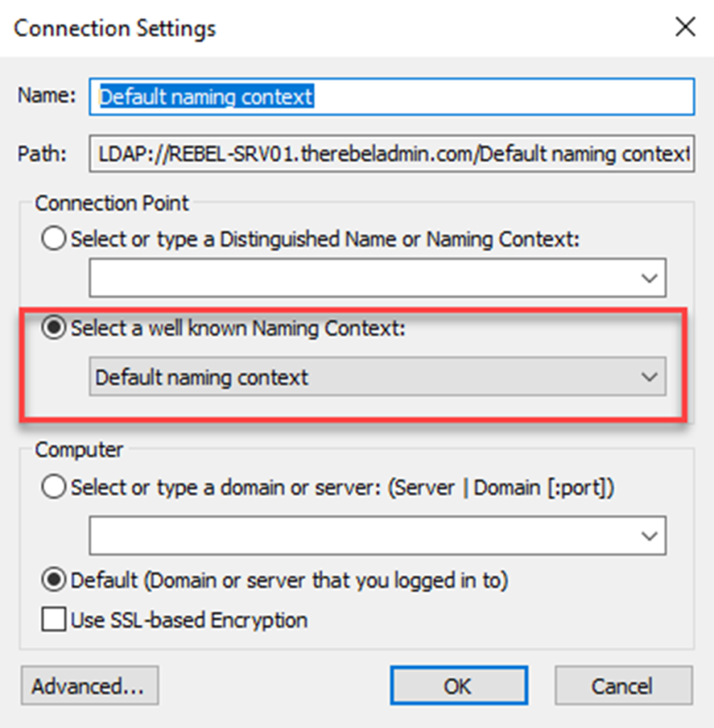
Task: Click the Connection Point group label
Action: (111, 203)
